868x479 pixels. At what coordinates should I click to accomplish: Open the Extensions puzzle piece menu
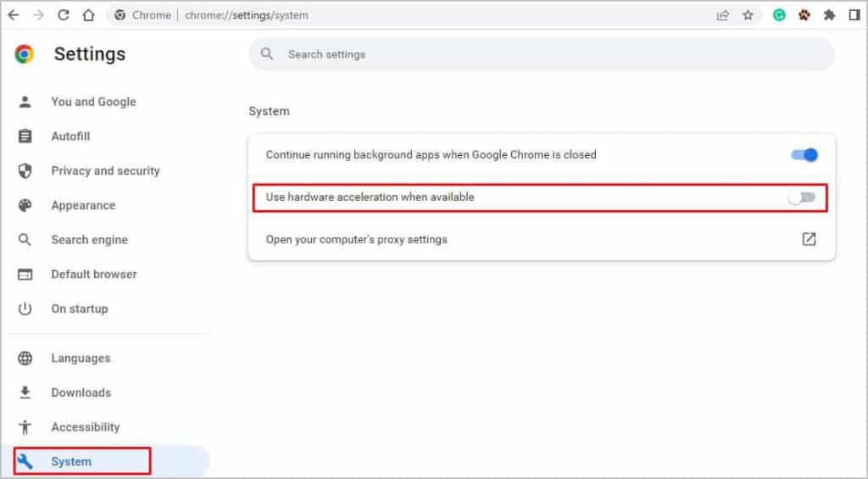829,15
